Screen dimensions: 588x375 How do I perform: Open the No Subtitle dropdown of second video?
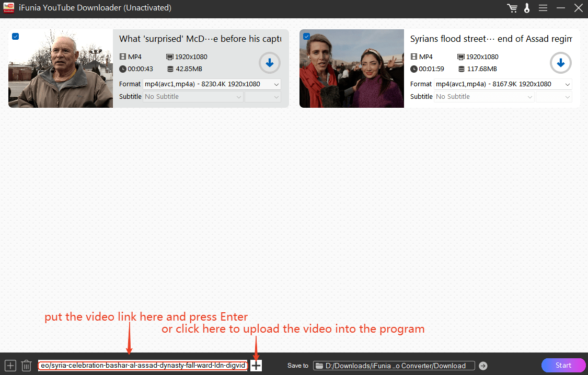tap(485, 97)
